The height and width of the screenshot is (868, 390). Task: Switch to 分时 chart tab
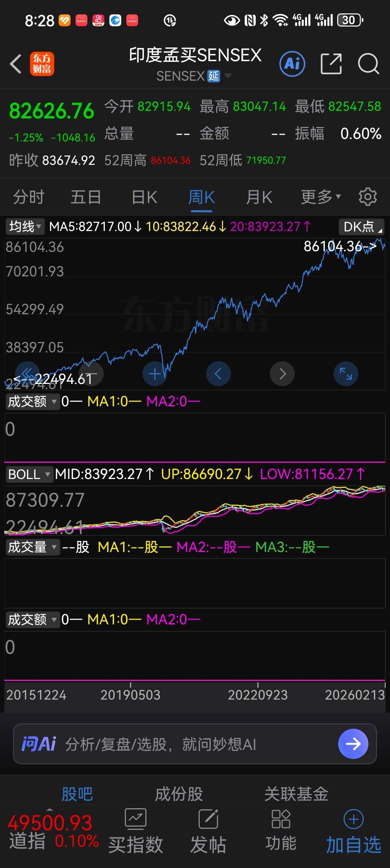(29, 197)
